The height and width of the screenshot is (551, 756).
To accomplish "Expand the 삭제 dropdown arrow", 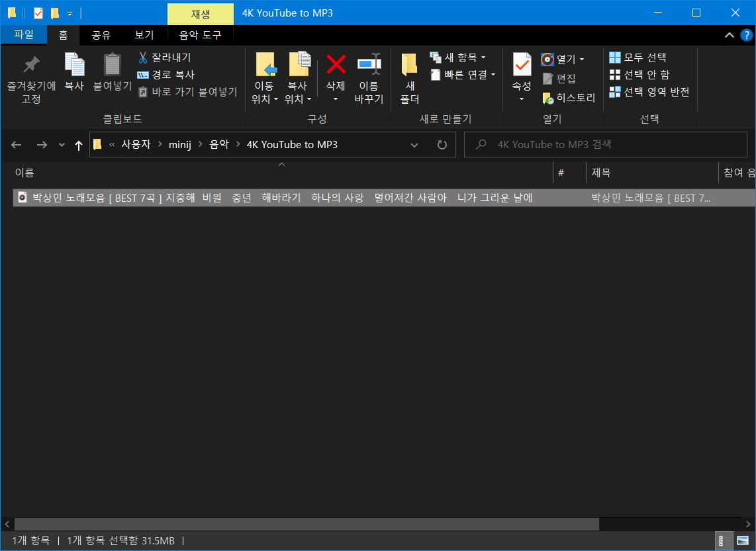I will [x=336, y=99].
